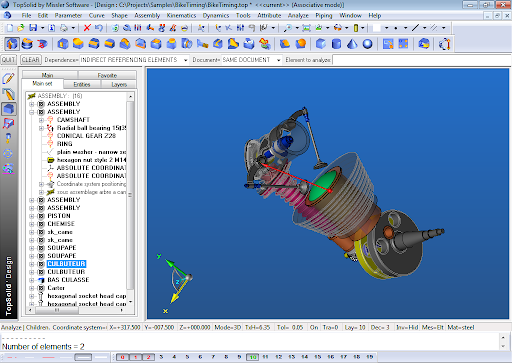Create a block with the cube primitive icon

click(x=320, y=44)
